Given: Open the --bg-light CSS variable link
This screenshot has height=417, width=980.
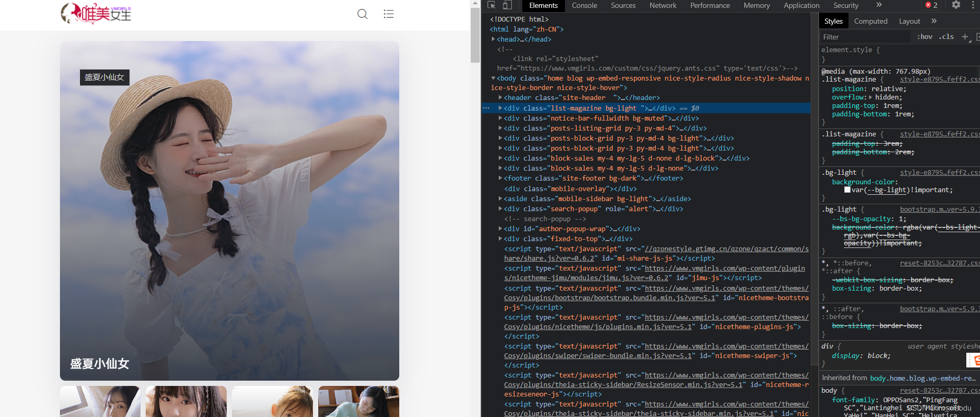Looking at the screenshot, I should tap(887, 190).
